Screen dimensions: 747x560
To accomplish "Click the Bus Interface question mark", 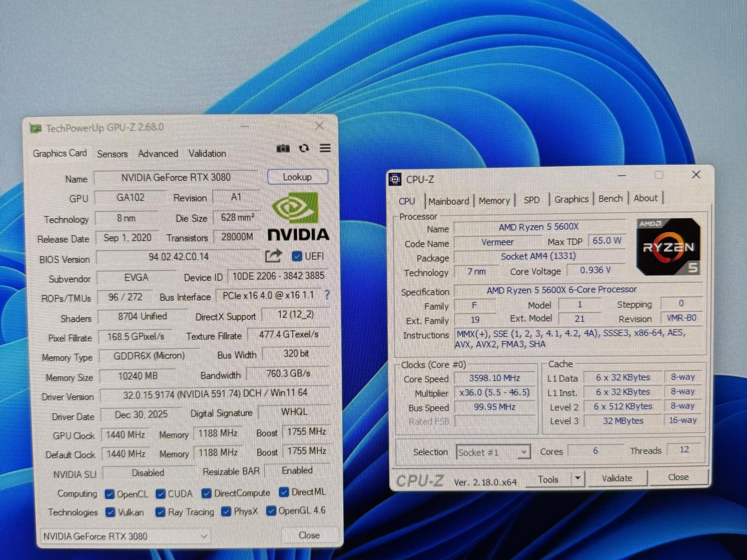I will coord(327,295).
